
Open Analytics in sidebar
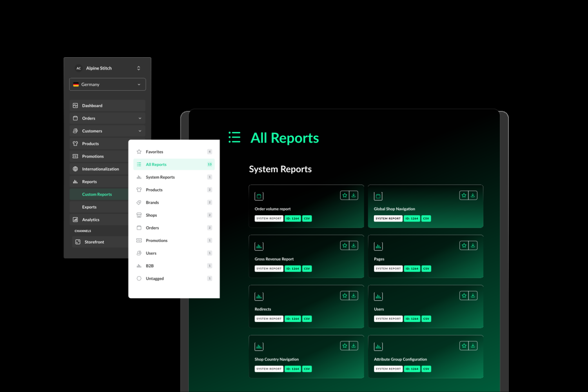point(99,220)
